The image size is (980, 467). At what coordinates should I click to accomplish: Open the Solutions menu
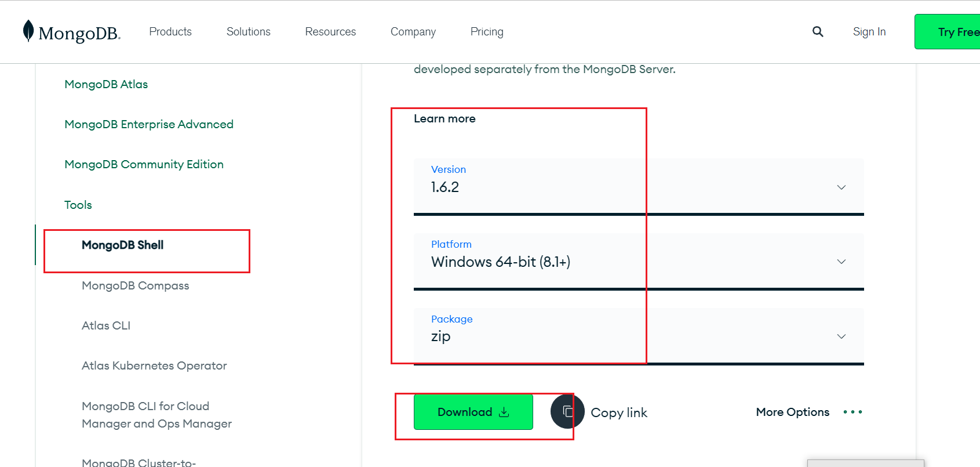tap(249, 32)
